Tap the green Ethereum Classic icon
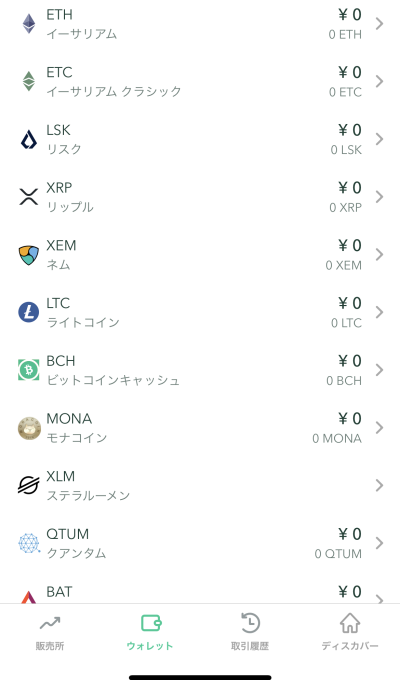The width and height of the screenshot is (400, 680). click(29, 81)
